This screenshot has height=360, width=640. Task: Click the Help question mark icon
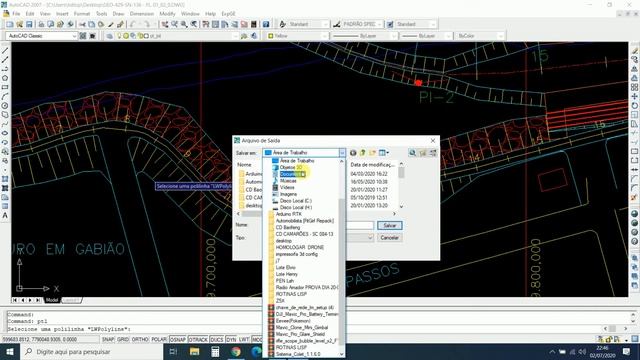266,24
